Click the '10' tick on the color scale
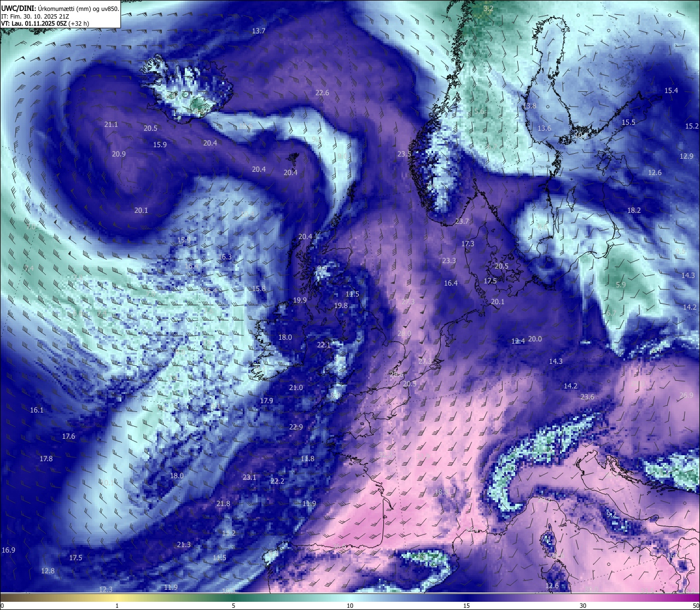This screenshot has width=700, height=610. click(x=350, y=606)
